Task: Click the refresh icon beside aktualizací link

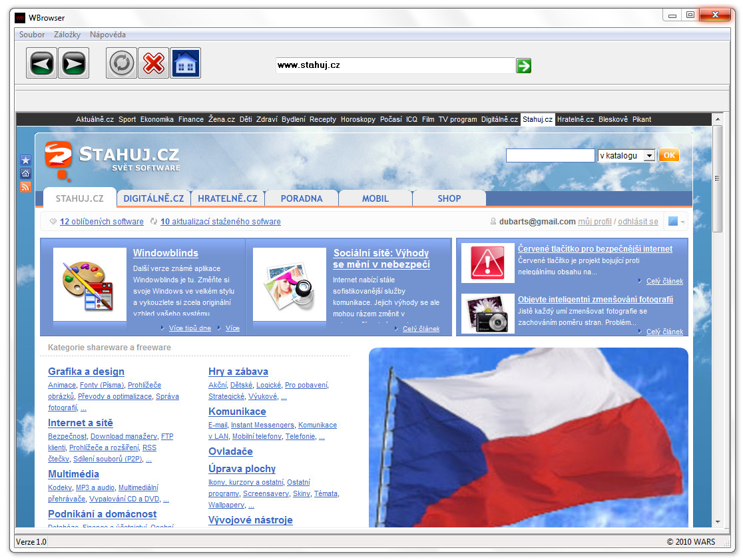Action: 154,221
